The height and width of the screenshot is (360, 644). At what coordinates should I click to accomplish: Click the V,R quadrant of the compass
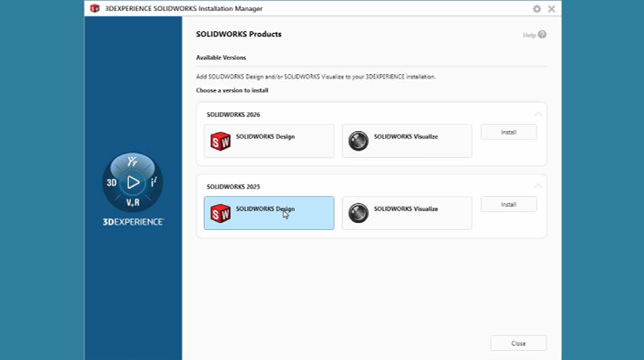point(133,202)
